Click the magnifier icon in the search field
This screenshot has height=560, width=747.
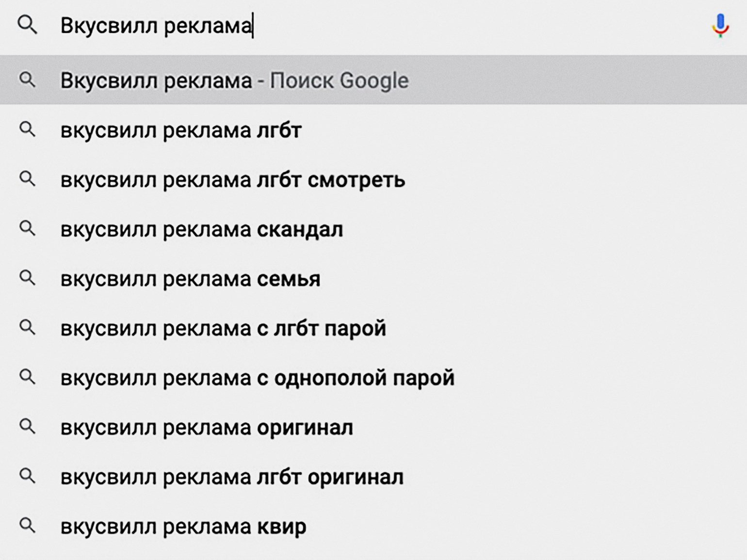pyautogui.click(x=27, y=25)
